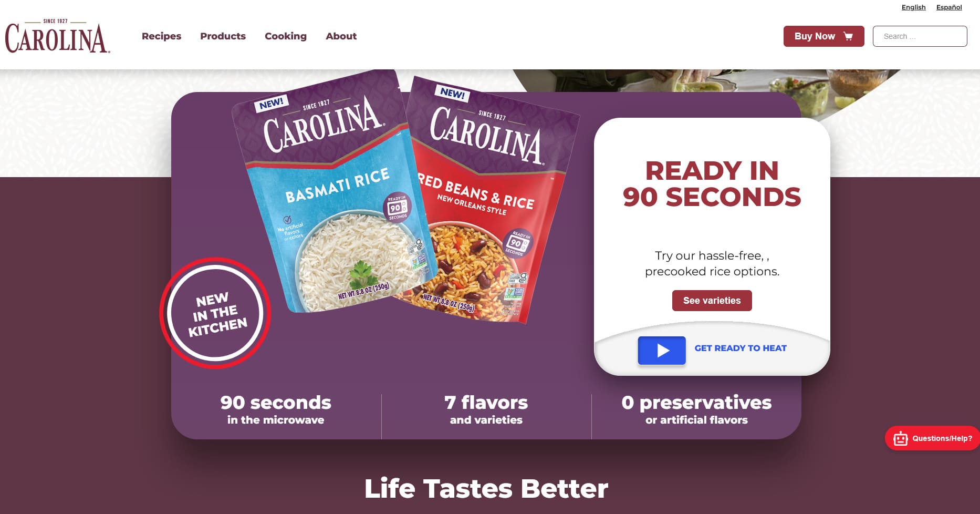Click the Buy Now button

823,36
